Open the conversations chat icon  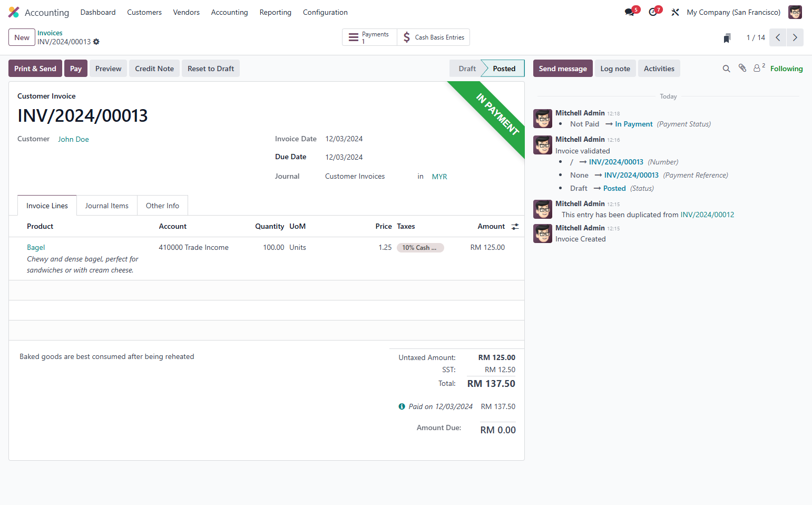coord(630,12)
